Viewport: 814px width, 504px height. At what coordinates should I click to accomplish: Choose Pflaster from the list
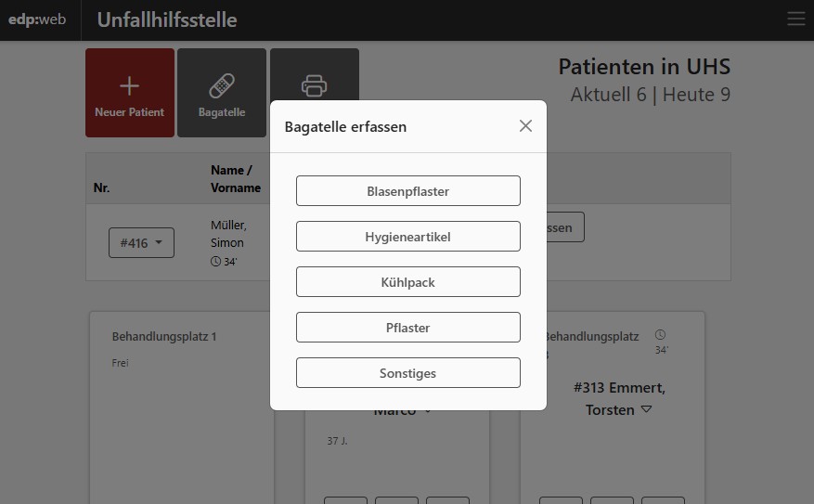click(408, 328)
